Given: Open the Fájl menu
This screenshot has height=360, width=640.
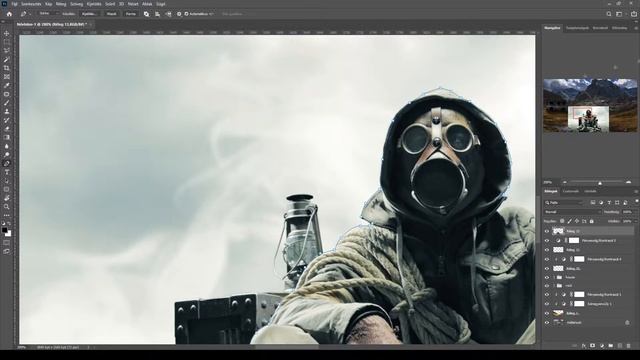Looking at the screenshot, I should click(14, 4).
